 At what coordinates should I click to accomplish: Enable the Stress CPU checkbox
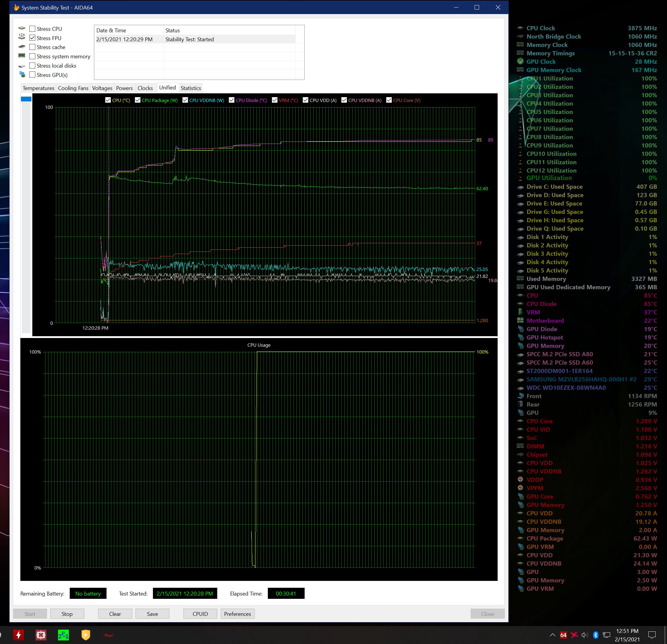(32, 29)
